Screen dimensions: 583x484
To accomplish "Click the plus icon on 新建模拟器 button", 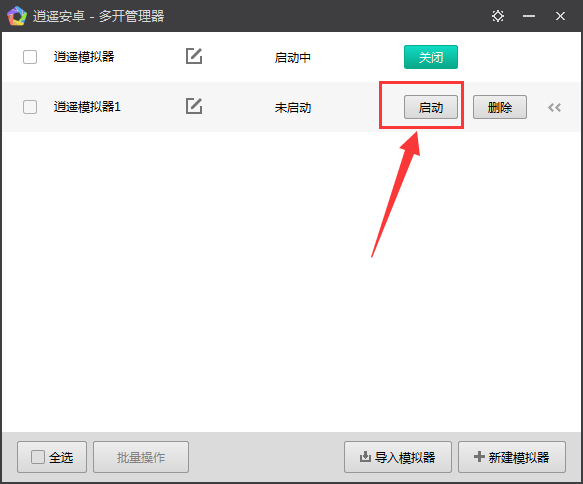I will (479, 457).
